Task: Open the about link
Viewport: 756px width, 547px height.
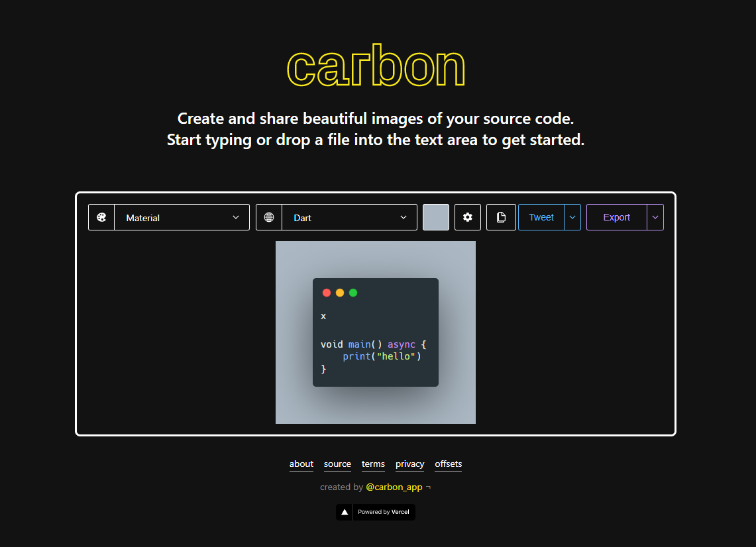Action: coord(301,464)
